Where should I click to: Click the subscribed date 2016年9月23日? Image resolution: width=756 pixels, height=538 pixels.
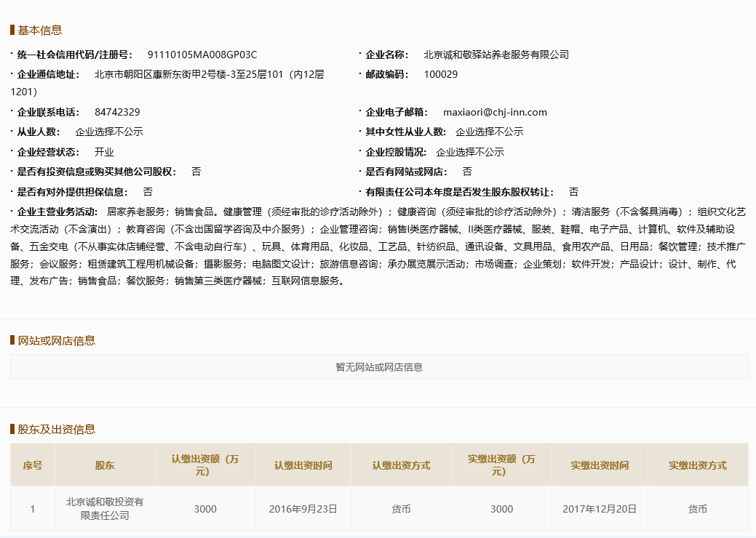click(303, 509)
